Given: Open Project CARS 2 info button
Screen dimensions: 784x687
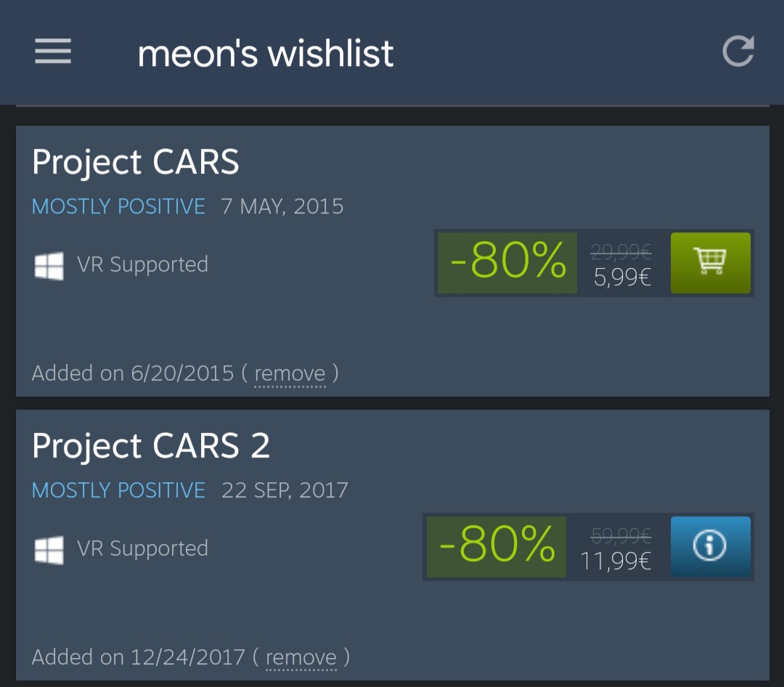Looking at the screenshot, I should coord(710,547).
